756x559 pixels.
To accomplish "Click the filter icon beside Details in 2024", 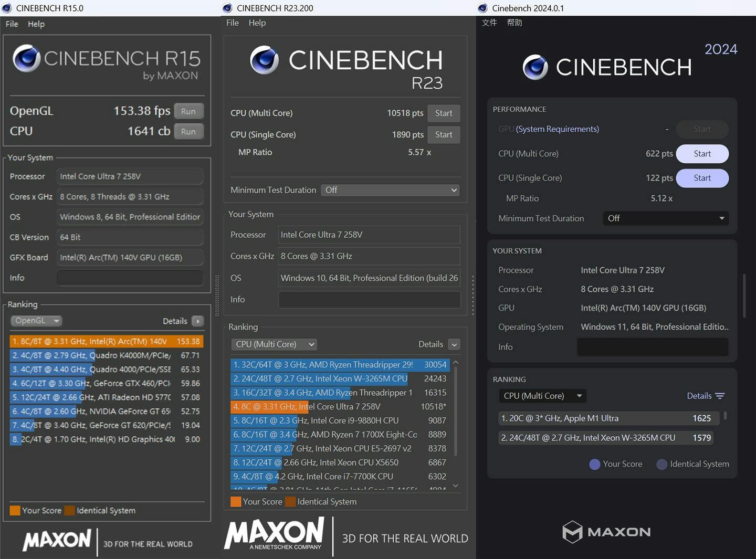I will (x=720, y=396).
